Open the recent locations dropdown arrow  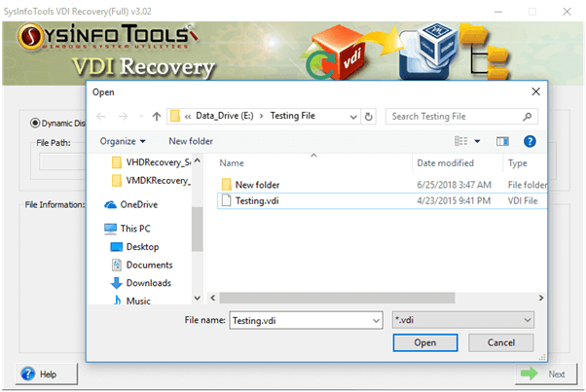[141, 117]
